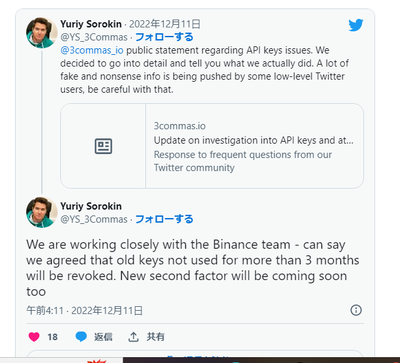Image resolution: width=400 pixels, height=363 pixels.
Task: Click the lower Yuriy Sorokin display name
Action: pos(91,206)
